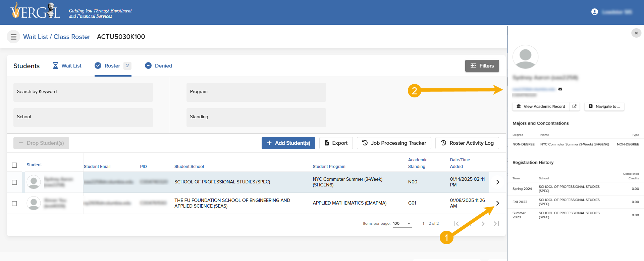Click the Fall 2023 registration history row
Viewport: 644px width, 261px height.
coord(576,202)
